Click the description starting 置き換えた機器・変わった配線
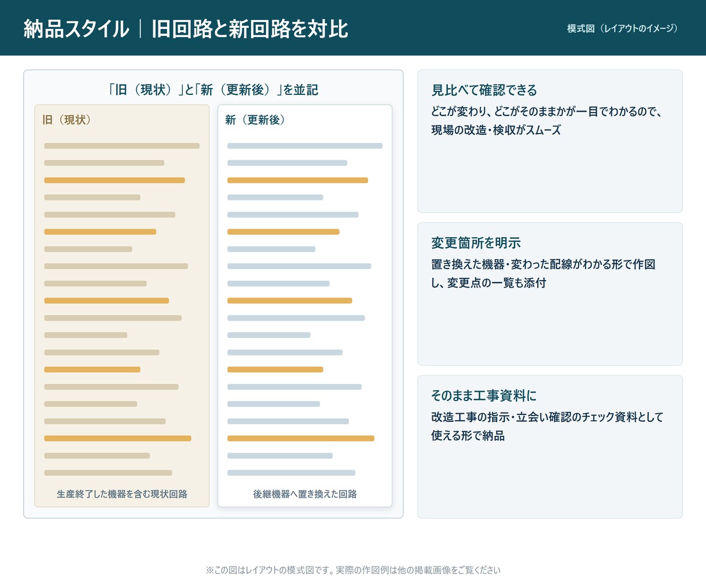Viewport: 706px width, 588px height. pos(543,273)
